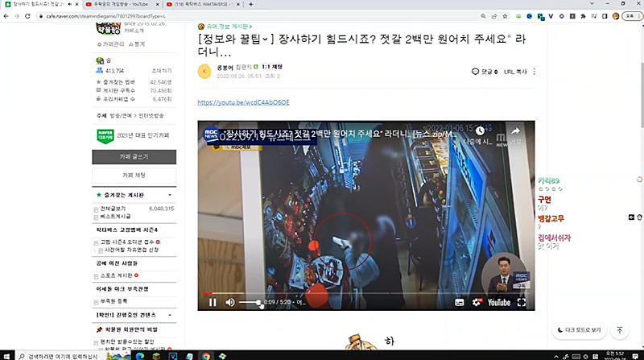Mute the video with speaker icon
Screen dimensions: 644x360
tap(230, 303)
